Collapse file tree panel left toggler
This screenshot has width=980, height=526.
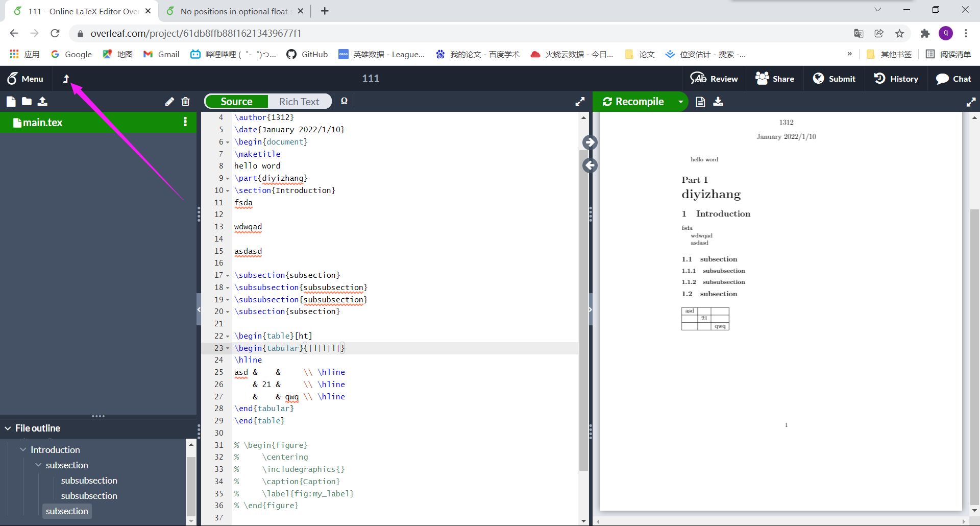click(199, 309)
